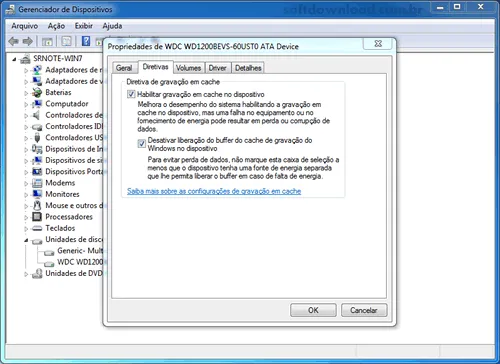Image resolution: width=500 pixels, height=364 pixels.
Task: Select the Modems tree item label
Action: click(60, 183)
